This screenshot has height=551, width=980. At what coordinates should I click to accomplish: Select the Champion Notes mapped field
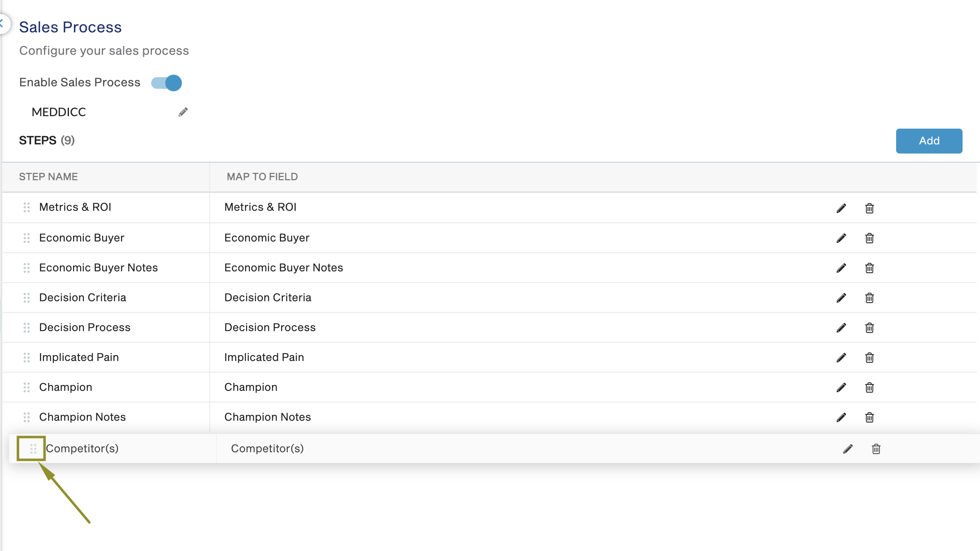pyautogui.click(x=267, y=417)
